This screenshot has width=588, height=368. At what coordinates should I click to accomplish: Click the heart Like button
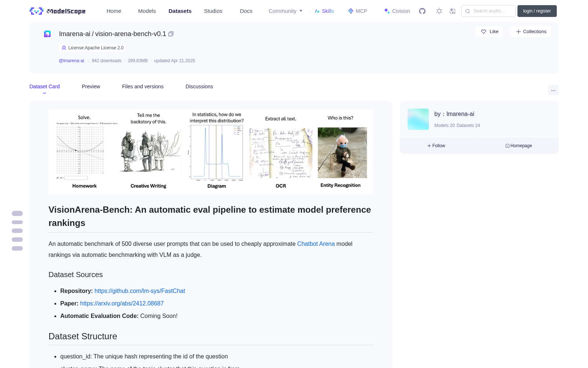[489, 32]
